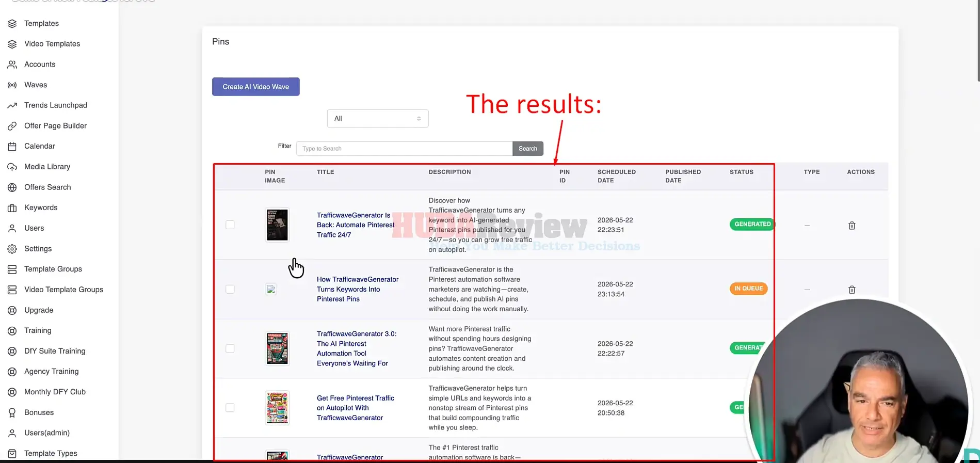Click the Template Groups icon
Viewport: 980px width, 463px height.
pyautogui.click(x=12, y=269)
